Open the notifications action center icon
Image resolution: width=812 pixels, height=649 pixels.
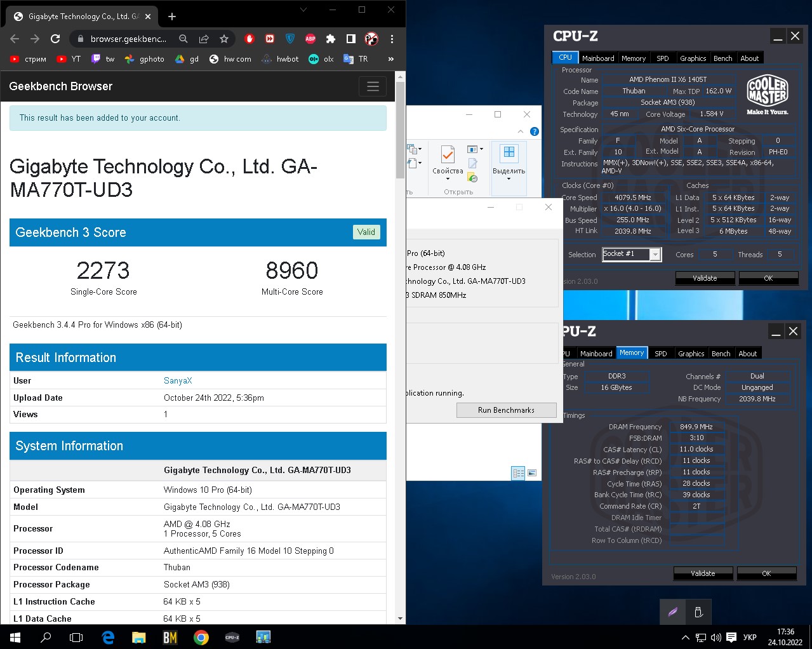click(x=731, y=637)
